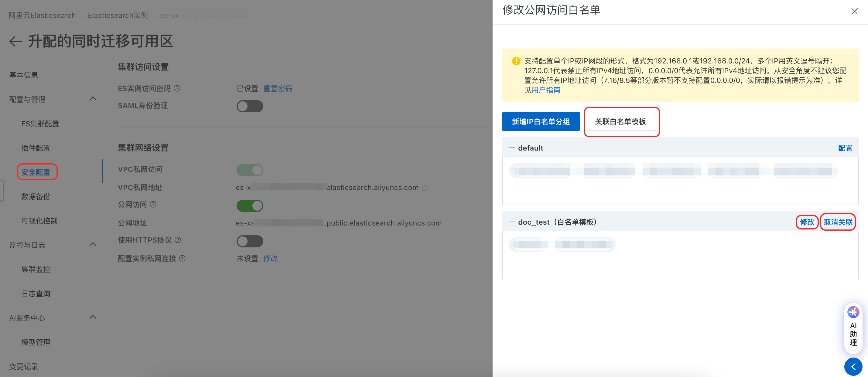Click help icon next to 使用HTTPS协议
Viewport: 868px width, 377px height.
click(x=178, y=240)
